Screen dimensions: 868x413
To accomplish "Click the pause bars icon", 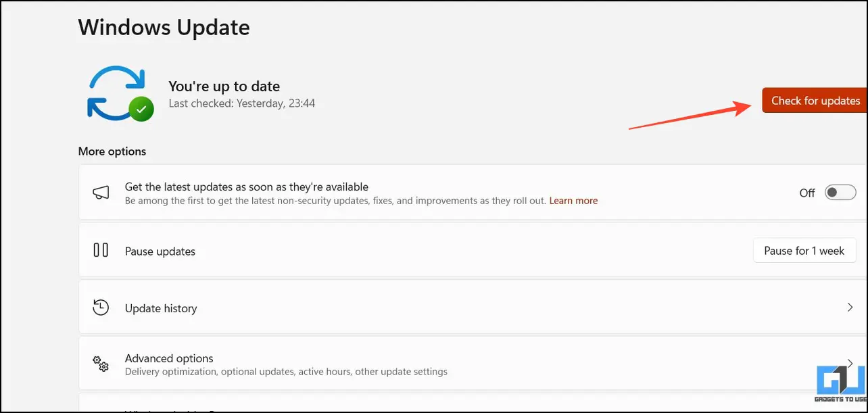I will pos(101,250).
